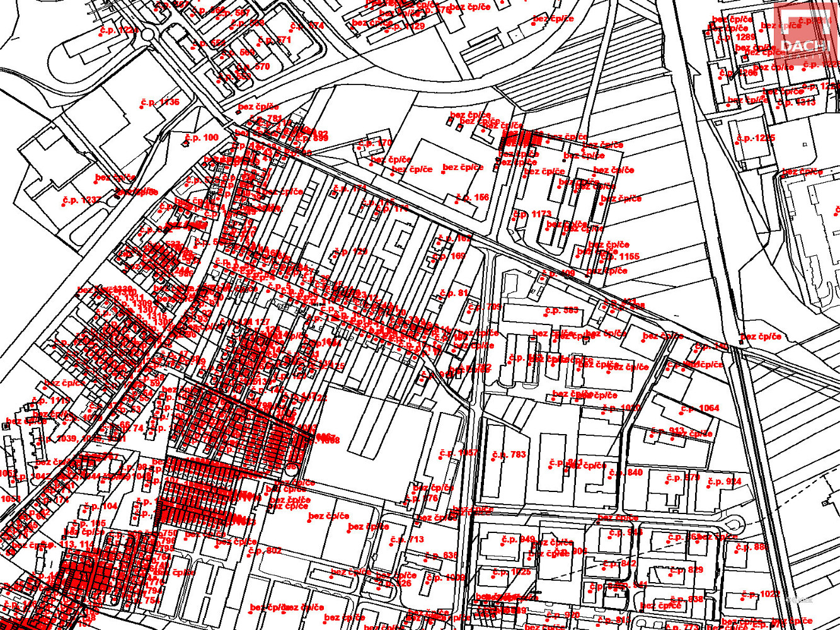This screenshot has height=630, width=840.
Task: Click the building label č.p. 713
Action: 407,539
